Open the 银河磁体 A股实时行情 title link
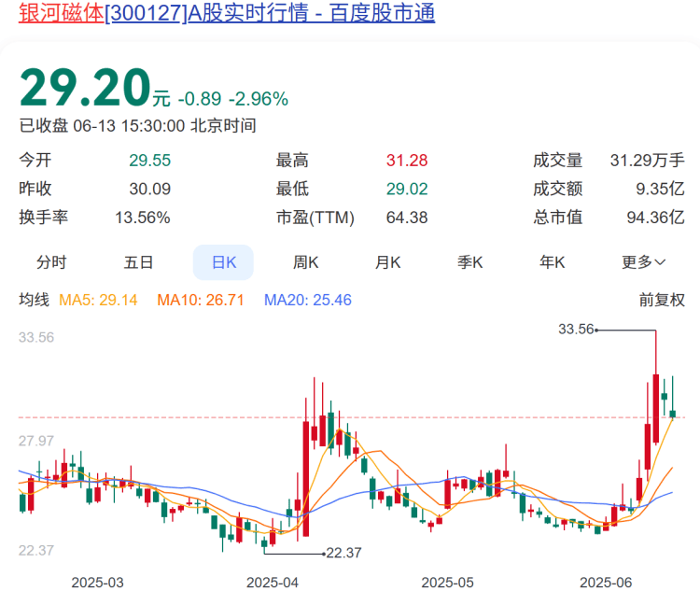The height and width of the screenshot is (591, 700). click(x=227, y=12)
